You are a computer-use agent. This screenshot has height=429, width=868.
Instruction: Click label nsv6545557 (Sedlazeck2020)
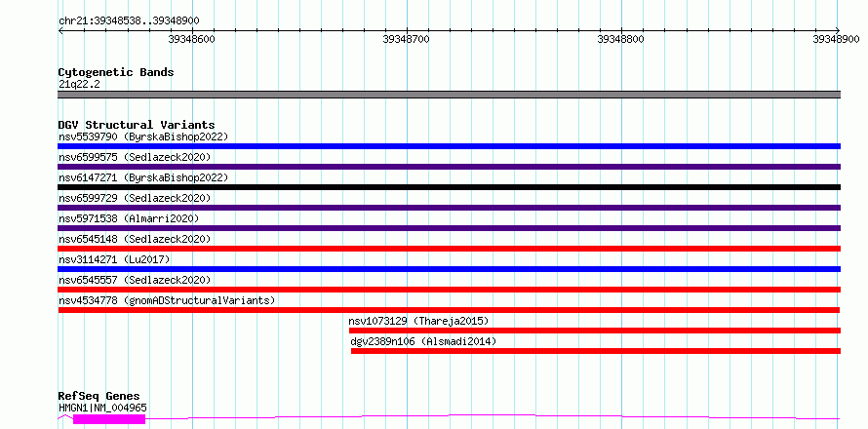[x=135, y=280]
